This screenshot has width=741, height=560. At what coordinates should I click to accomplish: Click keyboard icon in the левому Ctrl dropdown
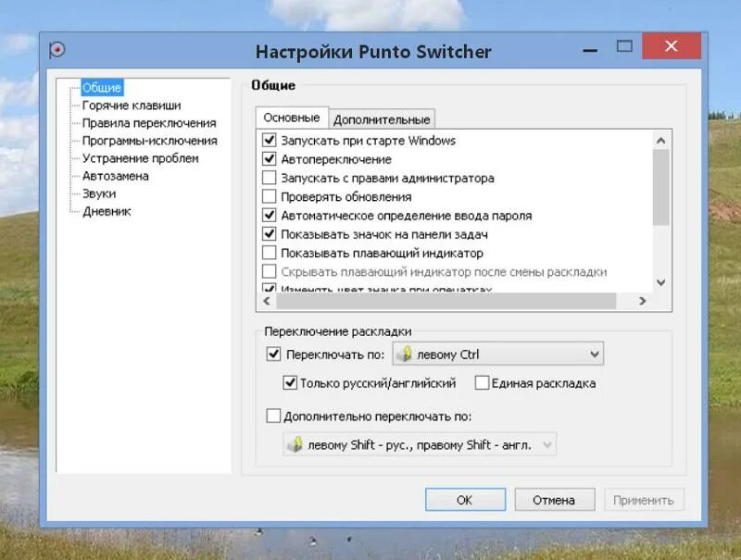(405, 355)
